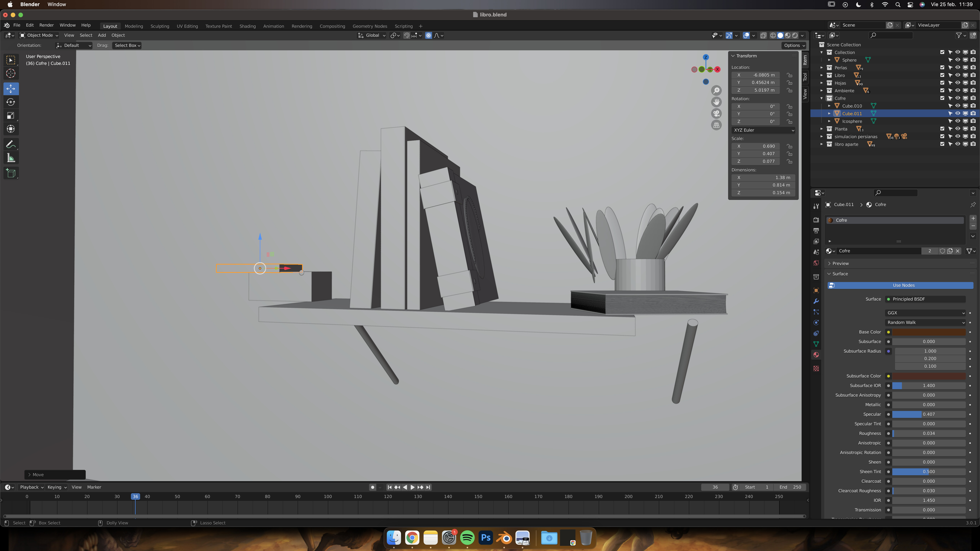Click the Location X value field
This screenshot has width=980, height=551.
[755, 75]
